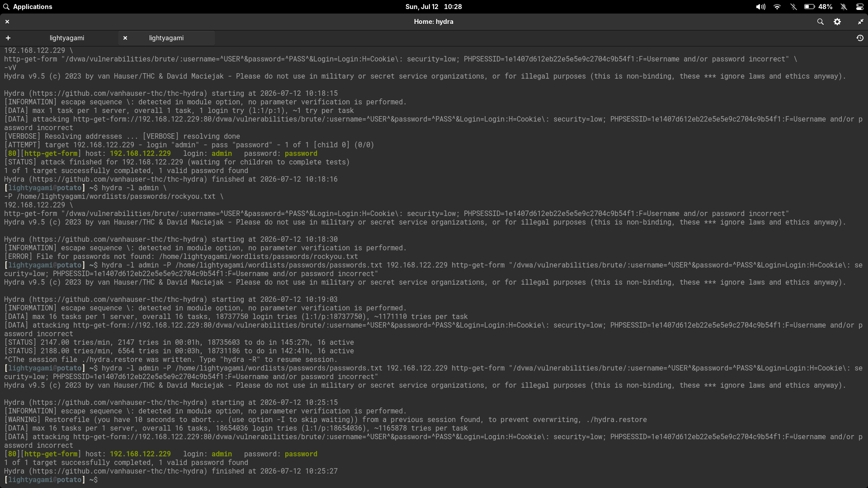The width and height of the screenshot is (868, 488).
Task: Click the 'starting at 2026-07-12 10:19:03' line
Action: pos(171,300)
